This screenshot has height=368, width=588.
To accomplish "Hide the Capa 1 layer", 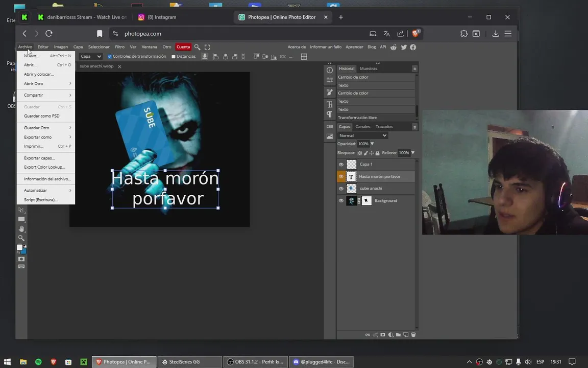I will (x=341, y=165).
